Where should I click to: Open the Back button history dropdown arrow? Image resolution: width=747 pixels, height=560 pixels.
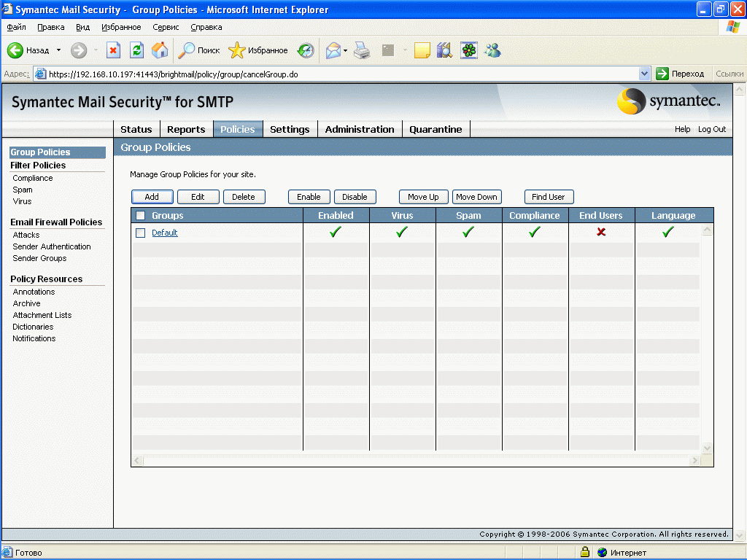(59, 50)
